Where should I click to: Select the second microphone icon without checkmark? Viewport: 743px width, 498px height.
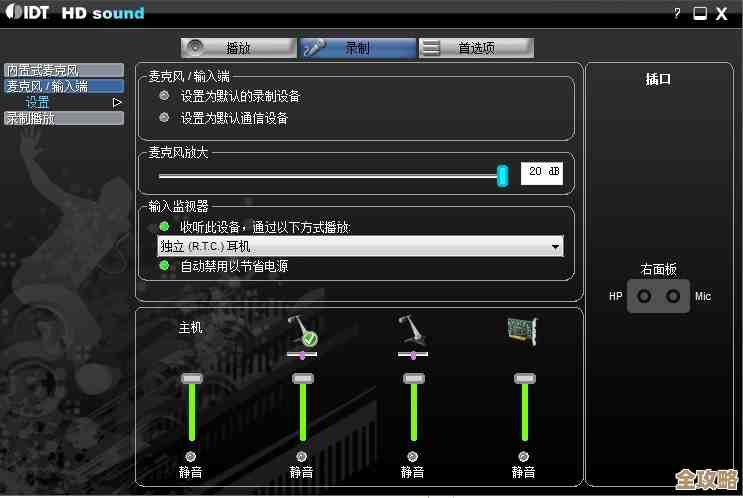413,329
